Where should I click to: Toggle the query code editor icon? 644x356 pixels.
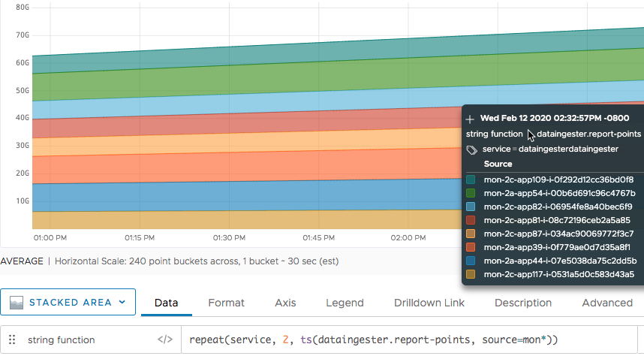click(164, 339)
